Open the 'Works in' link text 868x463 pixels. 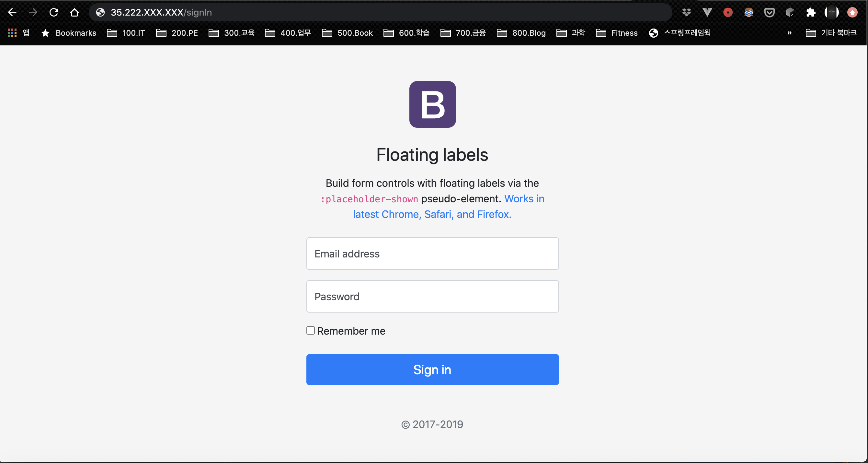tap(524, 199)
